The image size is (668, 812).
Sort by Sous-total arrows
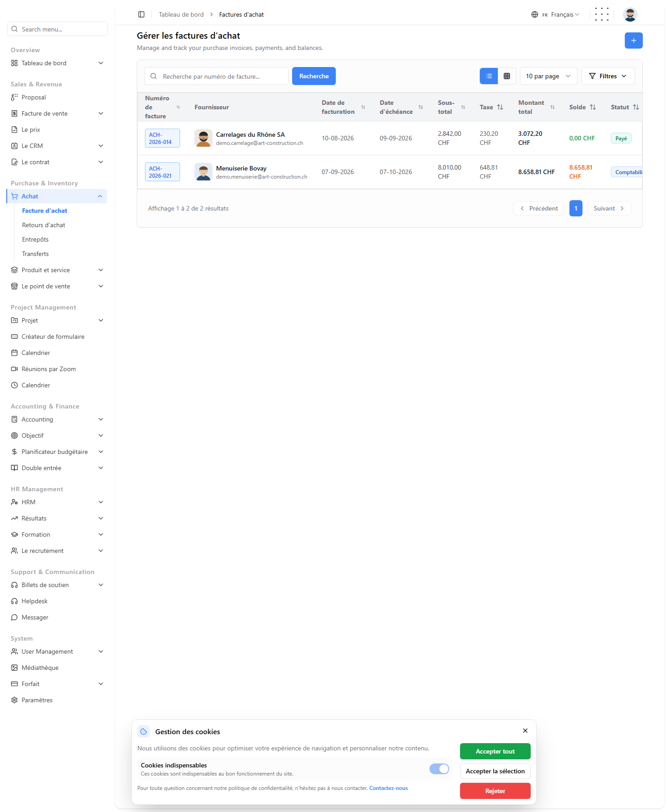point(463,107)
